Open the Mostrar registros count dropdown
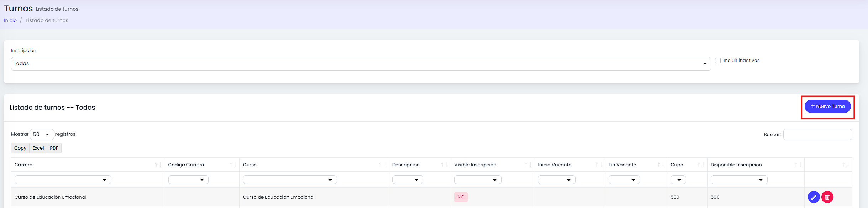This screenshot has width=868, height=208. coord(42,134)
